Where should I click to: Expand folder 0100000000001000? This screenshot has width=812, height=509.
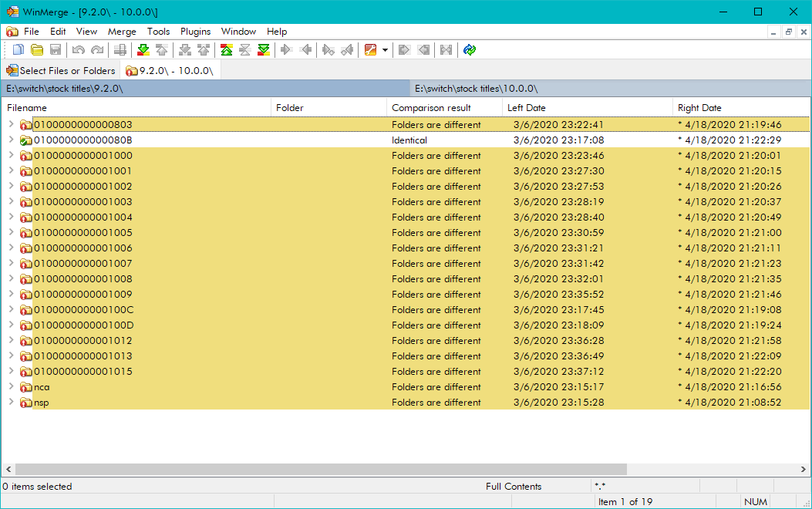pos(11,155)
